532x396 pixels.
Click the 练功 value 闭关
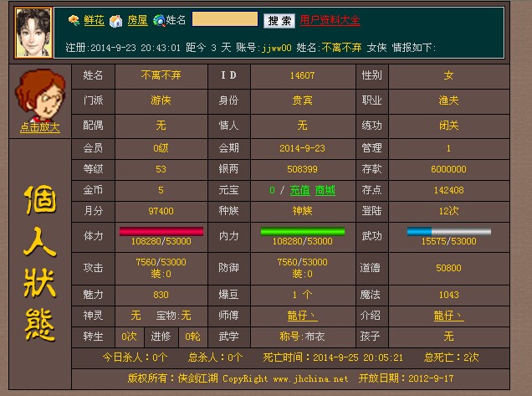tap(448, 126)
